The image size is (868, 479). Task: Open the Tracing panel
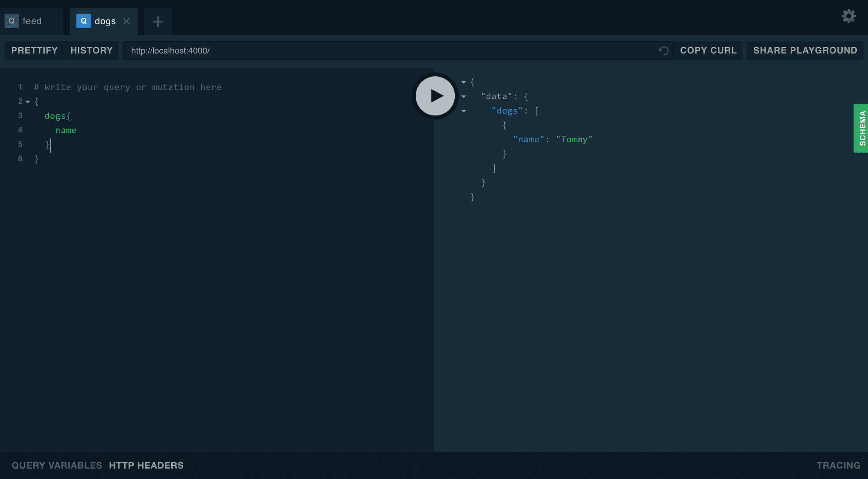[x=838, y=466]
